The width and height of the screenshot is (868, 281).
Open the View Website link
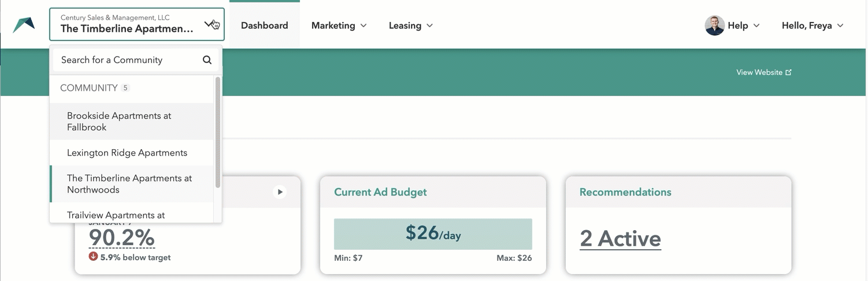point(759,72)
